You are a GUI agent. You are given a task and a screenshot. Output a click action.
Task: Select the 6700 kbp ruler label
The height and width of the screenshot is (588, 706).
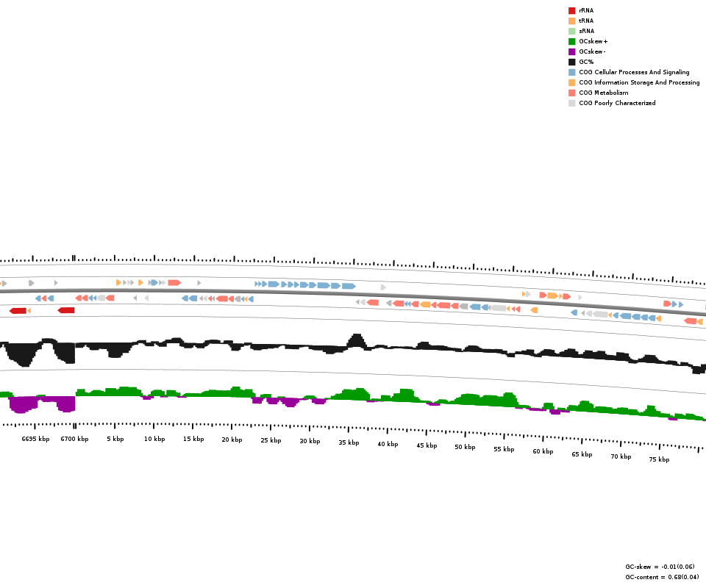[74, 439]
